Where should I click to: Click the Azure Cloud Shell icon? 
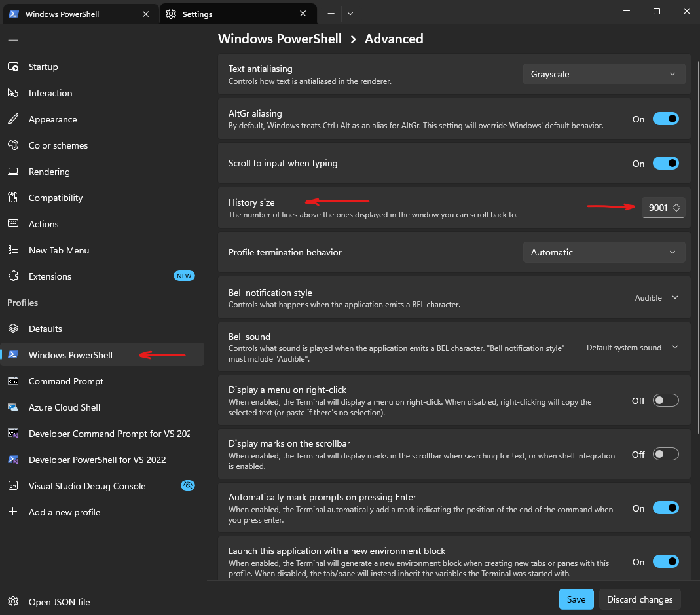[13, 407]
